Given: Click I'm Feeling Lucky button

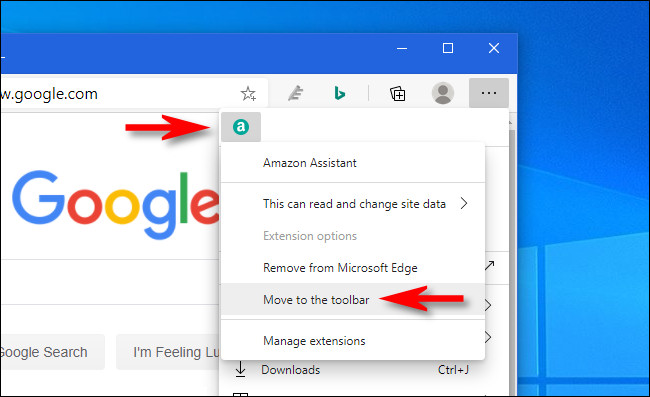Looking at the screenshot, I should (x=168, y=352).
